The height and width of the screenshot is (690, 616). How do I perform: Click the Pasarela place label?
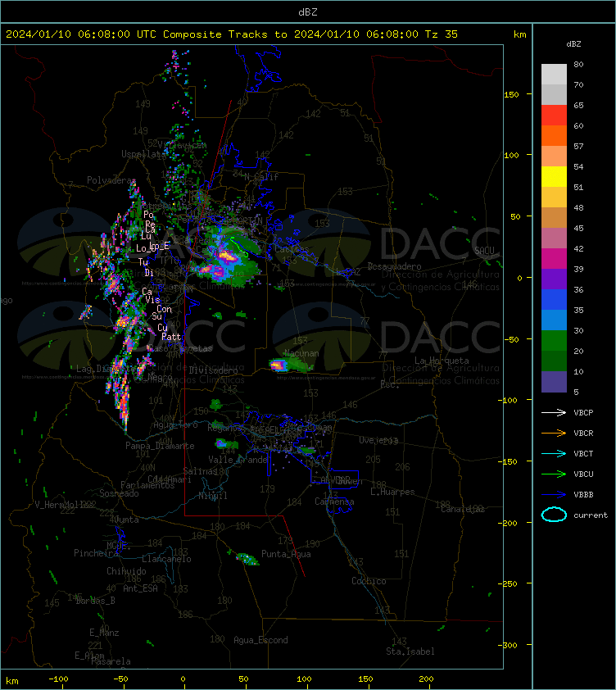pos(111,661)
